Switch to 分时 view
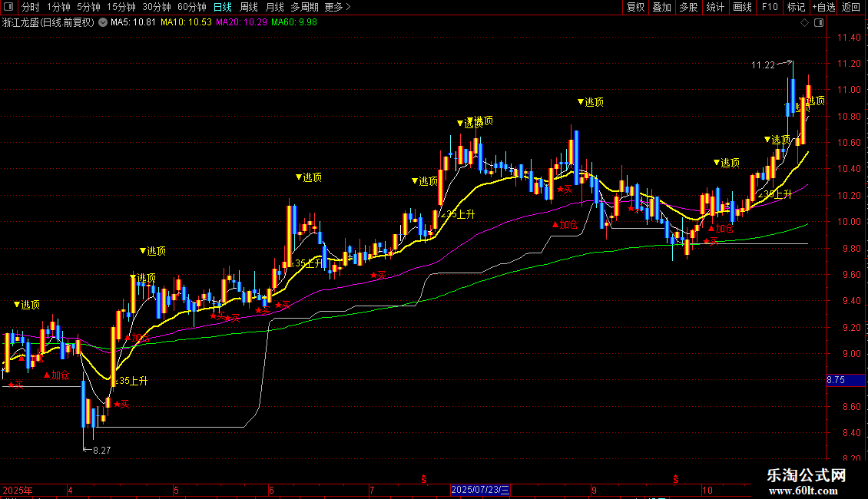The image size is (868, 499). coord(31,7)
